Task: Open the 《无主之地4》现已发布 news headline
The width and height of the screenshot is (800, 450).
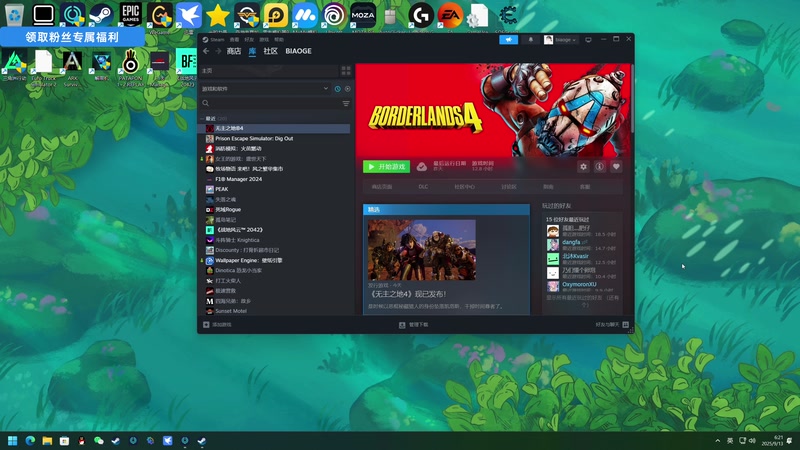Action: [x=407, y=294]
